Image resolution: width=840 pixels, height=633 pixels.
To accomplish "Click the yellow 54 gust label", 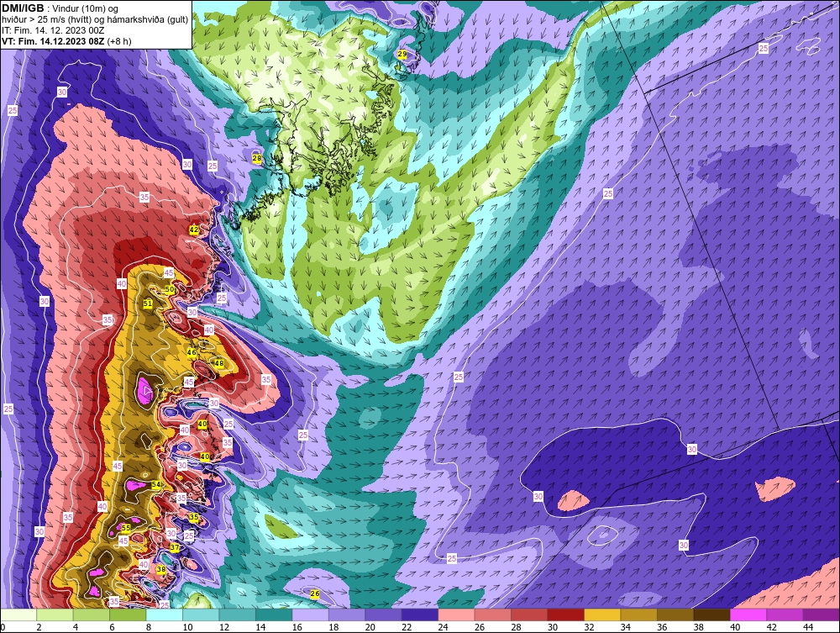I will click(x=156, y=484).
